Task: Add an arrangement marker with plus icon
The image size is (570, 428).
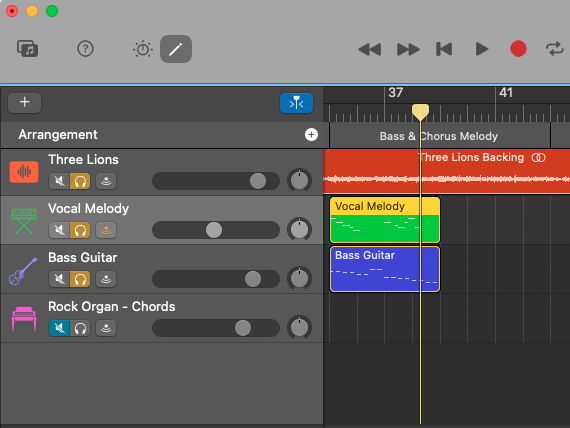Action: point(311,135)
